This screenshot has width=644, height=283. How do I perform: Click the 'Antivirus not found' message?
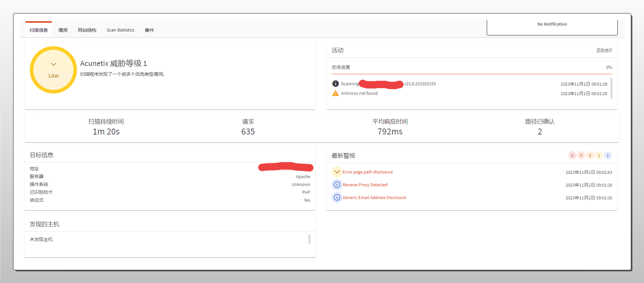359,93
